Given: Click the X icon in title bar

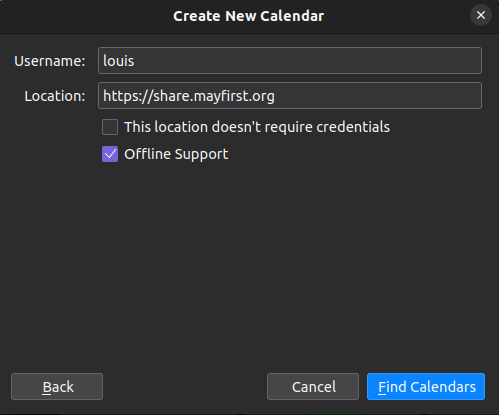Looking at the screenshot, I should click(x=481, y=15).
